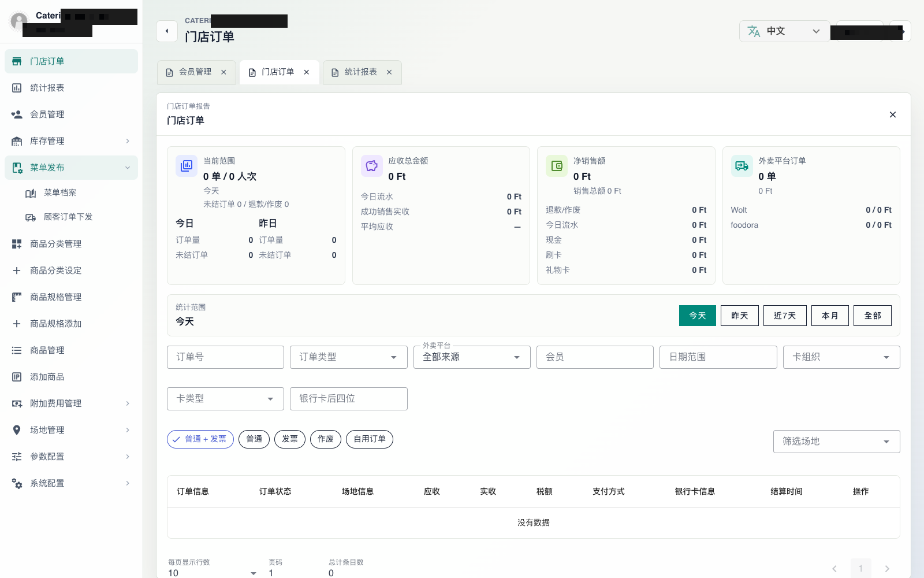This screenshot has height=578, width=924.
Task: Click the back arrow next to 门店订单 title
Action: click(x=167, y=31)
